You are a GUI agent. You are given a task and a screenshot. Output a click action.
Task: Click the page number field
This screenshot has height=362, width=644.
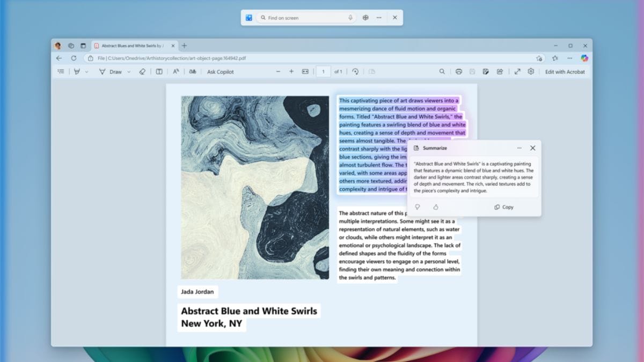click(323, 71)
